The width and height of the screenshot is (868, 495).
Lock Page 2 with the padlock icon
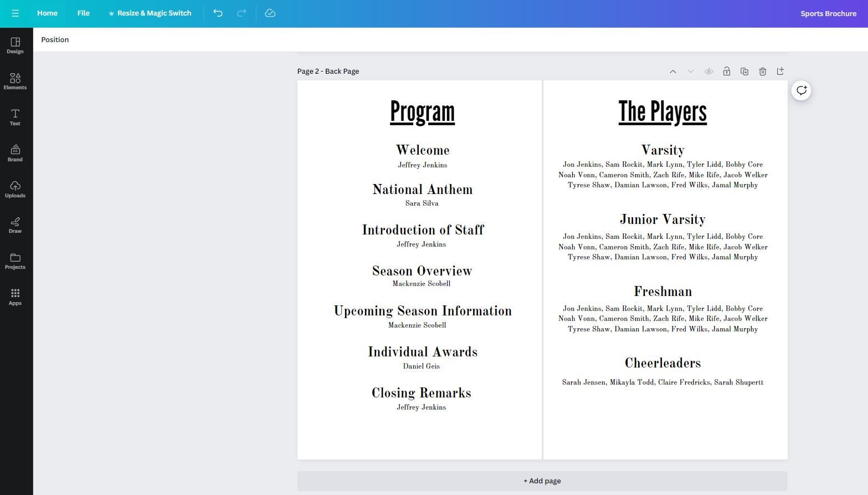click(727, 71)
